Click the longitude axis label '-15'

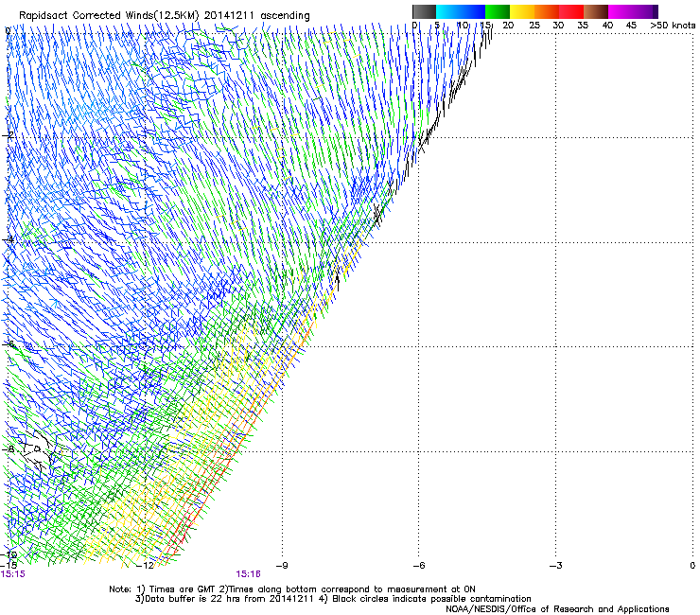[9, 566]
